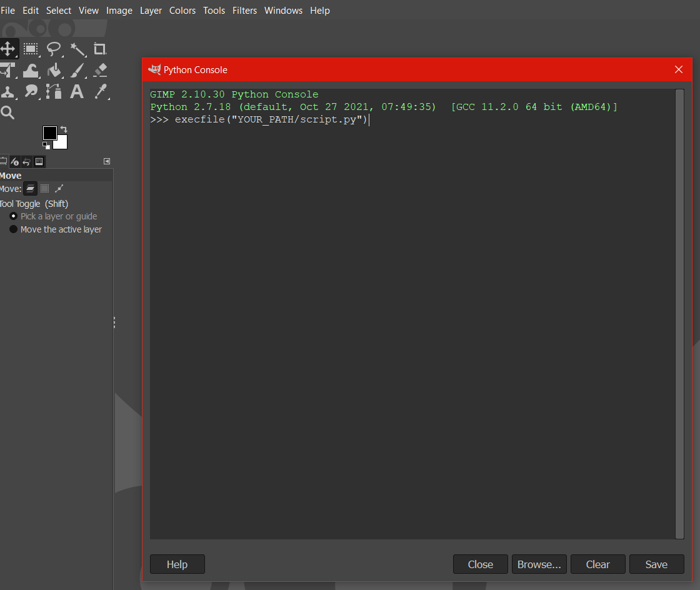Switch to the Device Status tab
The height and width of the screenshot is (590, 700).
point(15,161)
